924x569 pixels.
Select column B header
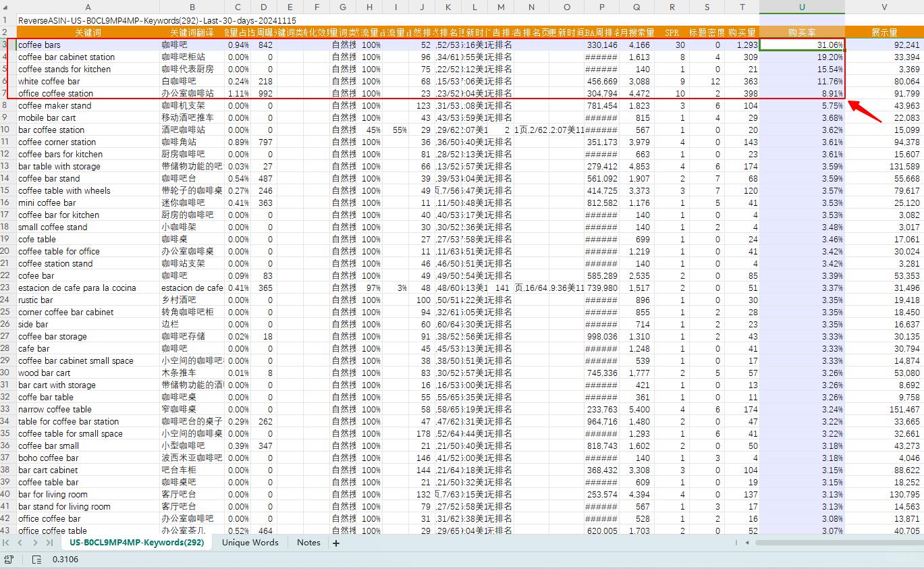point(192,7)
